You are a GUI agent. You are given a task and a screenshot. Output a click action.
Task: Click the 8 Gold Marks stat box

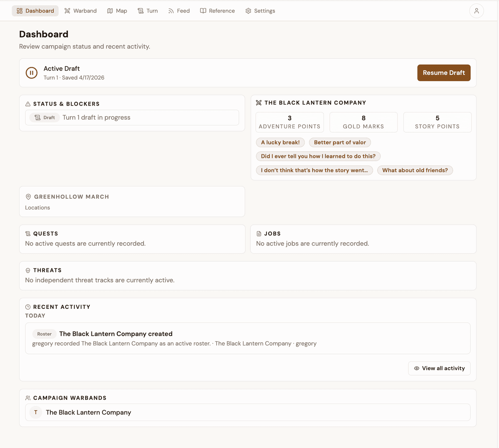363,122
